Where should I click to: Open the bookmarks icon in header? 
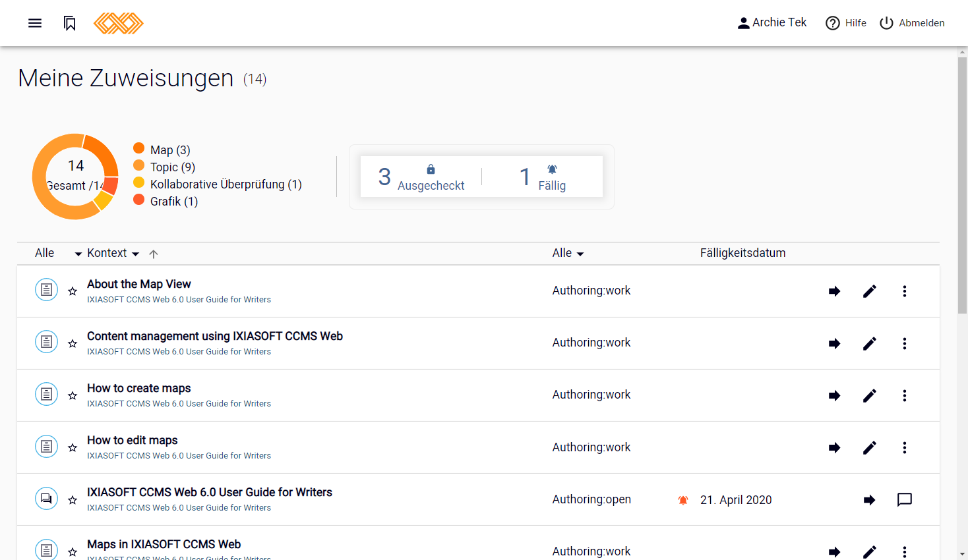(x=70, y=23)
